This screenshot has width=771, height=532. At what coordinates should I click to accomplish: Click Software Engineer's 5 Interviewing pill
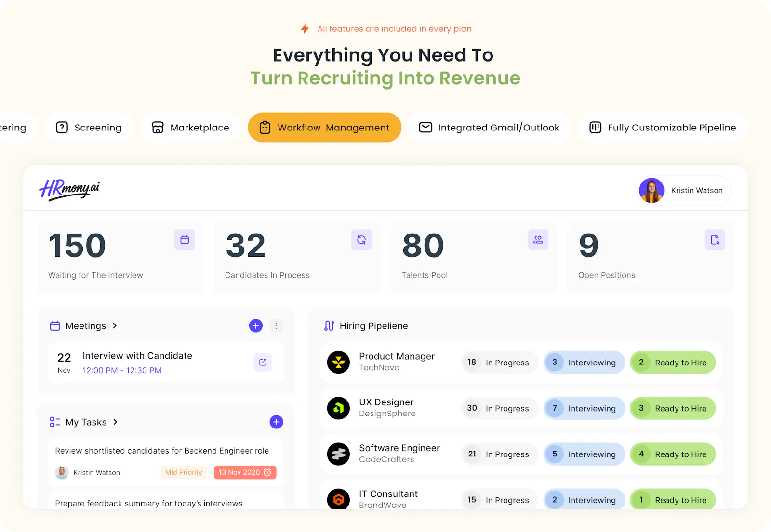[x=584, y=454]
